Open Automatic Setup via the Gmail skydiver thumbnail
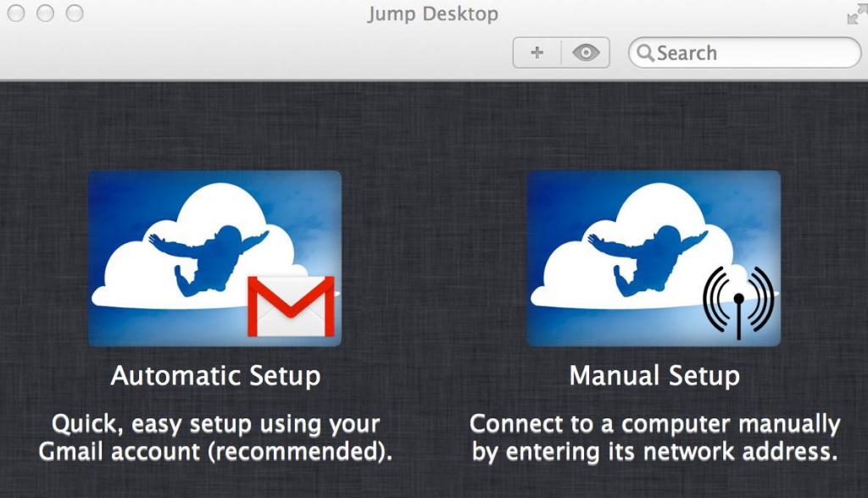This screenshot has width=868, height=498. (214, 258)
